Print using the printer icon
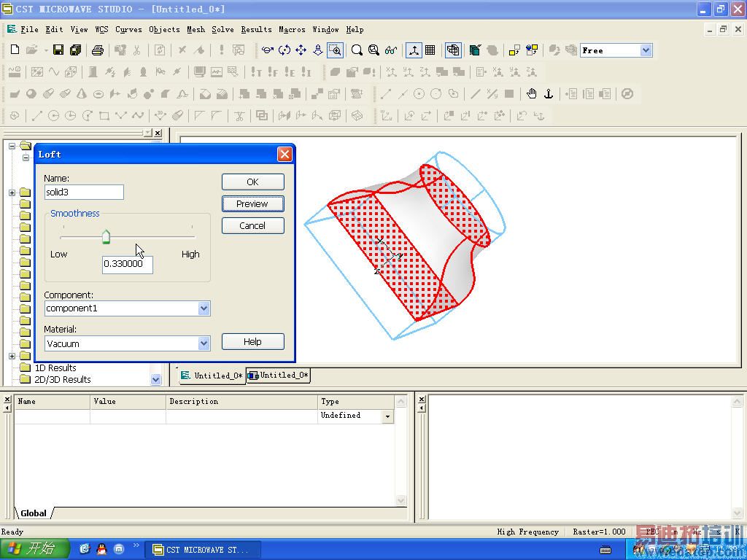Image resolution: width=747 pixels, height=560 pixels. pyautogui.click(x=98, y=50)
